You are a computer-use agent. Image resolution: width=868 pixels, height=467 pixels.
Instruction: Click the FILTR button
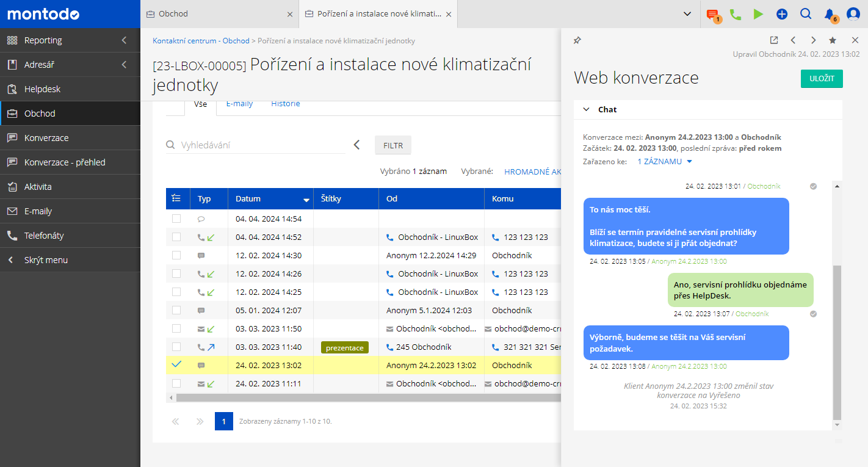392,145
